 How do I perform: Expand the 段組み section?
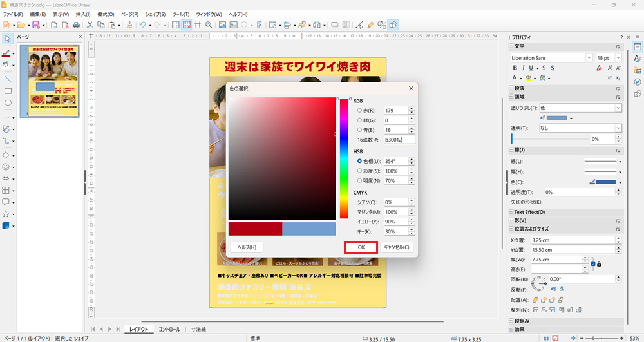pyautogui.click(x=511, y=321)
